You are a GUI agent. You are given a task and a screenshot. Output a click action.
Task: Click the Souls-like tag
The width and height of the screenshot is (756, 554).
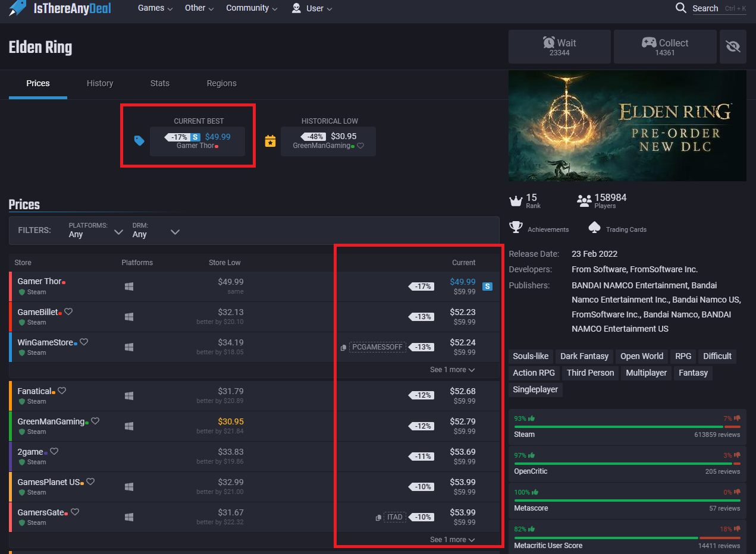(531, 356)
